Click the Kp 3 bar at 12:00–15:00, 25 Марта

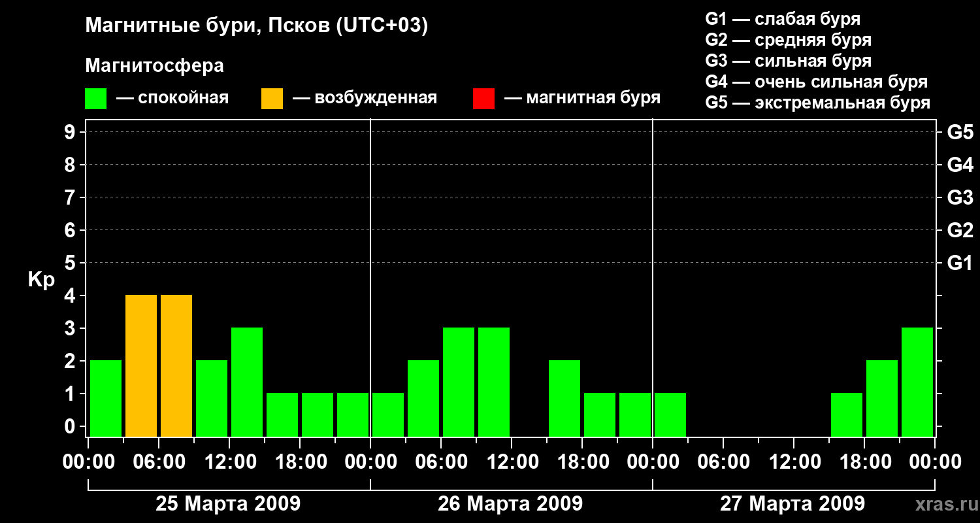pos(247,382)
